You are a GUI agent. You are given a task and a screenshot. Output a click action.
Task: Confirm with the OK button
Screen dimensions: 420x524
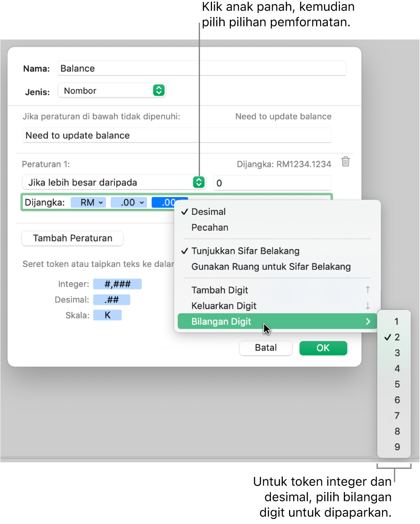click(323, 348)
